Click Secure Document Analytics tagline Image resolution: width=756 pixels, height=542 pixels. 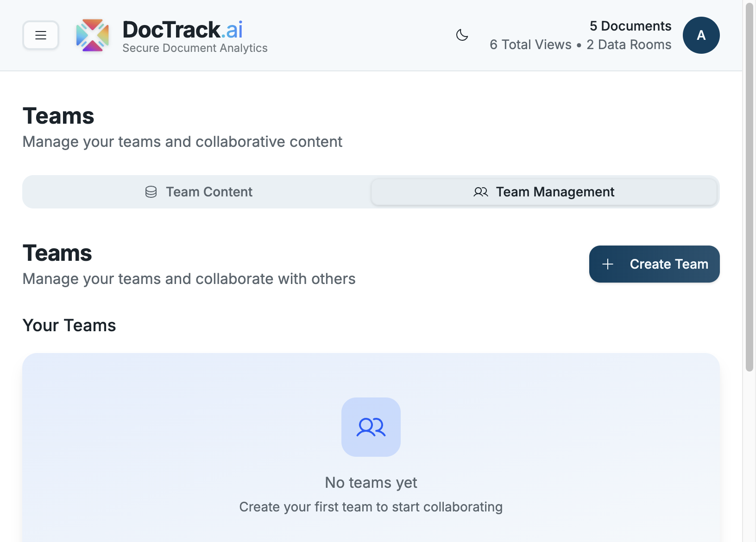(195, 48)
